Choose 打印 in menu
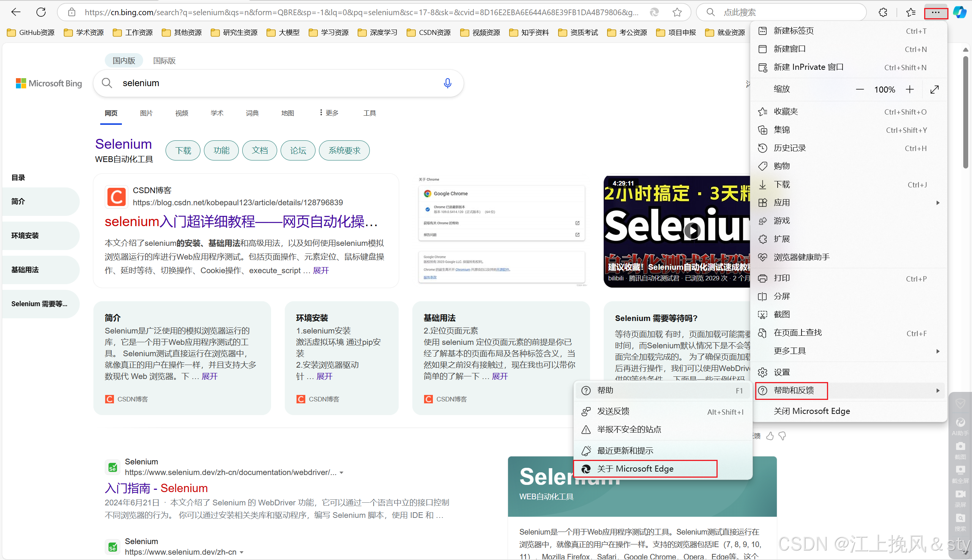 [849, 278]
